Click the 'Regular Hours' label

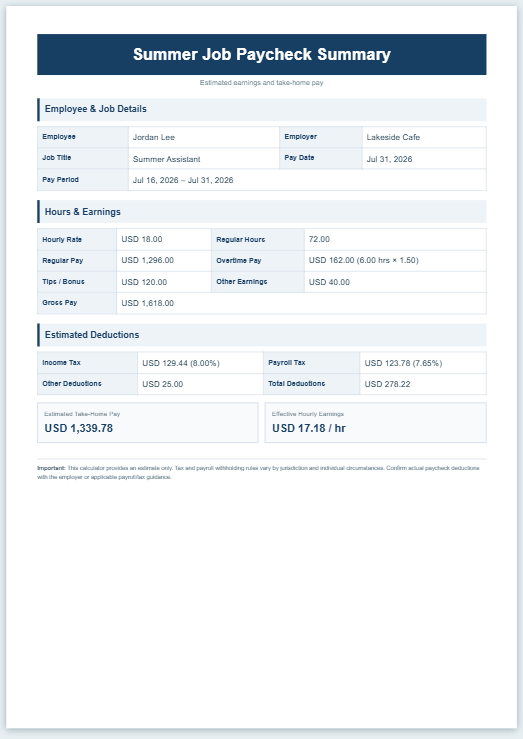tap(240, 239)
